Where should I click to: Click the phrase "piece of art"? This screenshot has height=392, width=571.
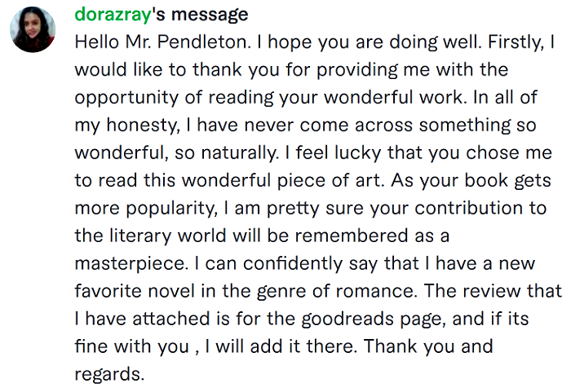click(330, 181)
